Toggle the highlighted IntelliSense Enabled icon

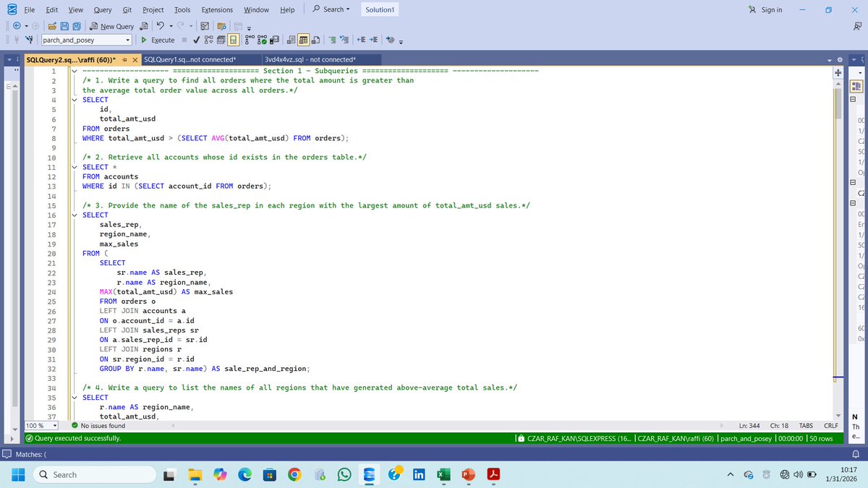point(233,40)
